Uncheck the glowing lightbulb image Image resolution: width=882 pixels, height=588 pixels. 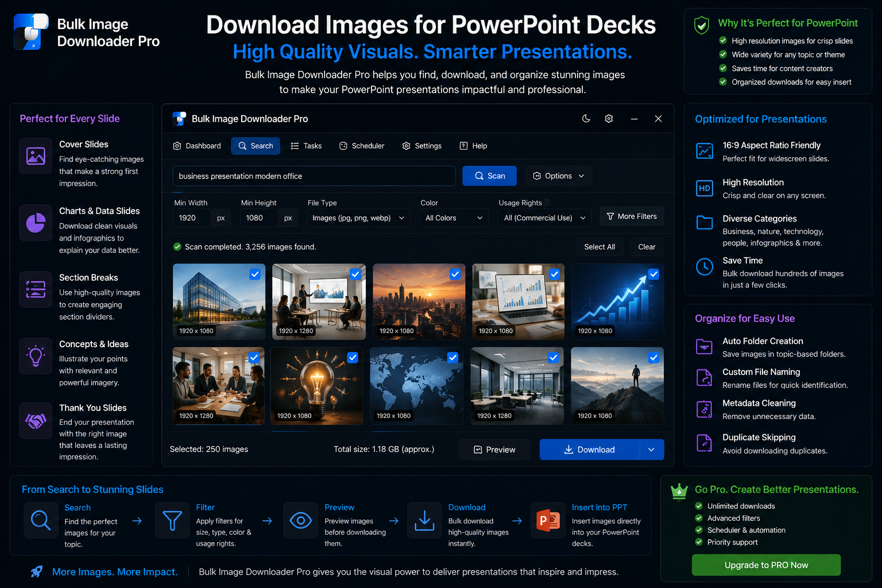[353, 358]
